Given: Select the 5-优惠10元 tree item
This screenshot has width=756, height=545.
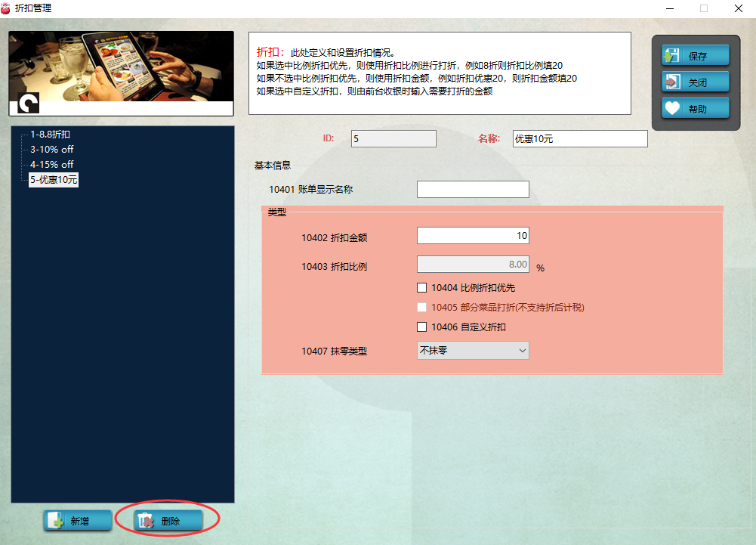Looking at the screenshot, I should click(54, 180).
